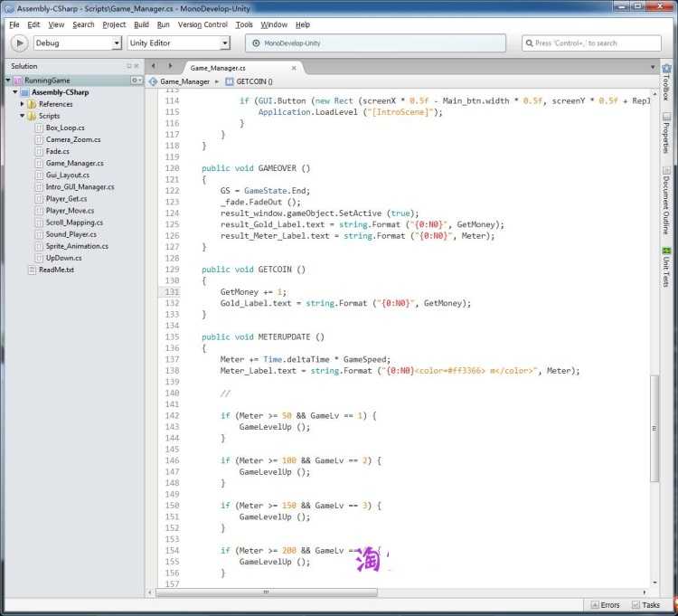Image resolution: width=678 pixels, height=616 pixels.
Task: Select Gui_Layout.cs in solution tree
Action: tap(68, 175)
